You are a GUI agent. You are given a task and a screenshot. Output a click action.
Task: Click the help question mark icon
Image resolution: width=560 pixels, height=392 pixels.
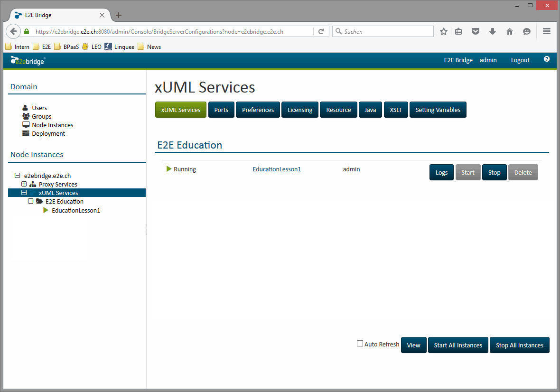pos(547,60)
